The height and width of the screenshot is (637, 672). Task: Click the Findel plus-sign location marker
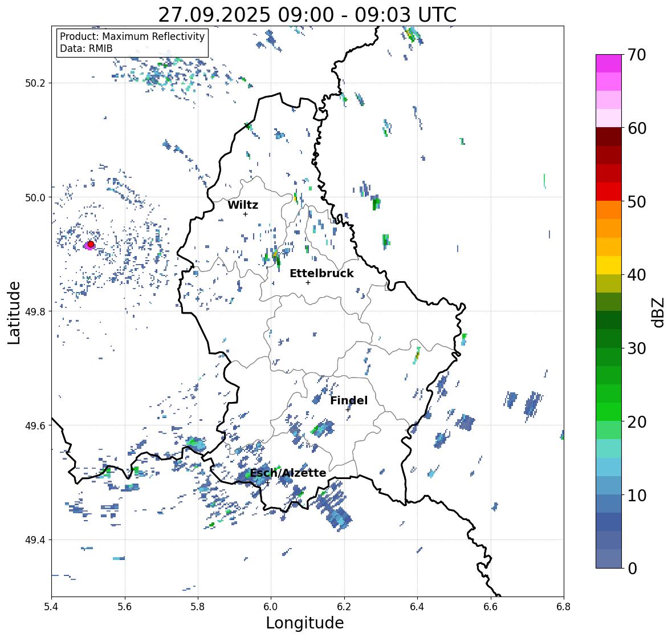(348, 409)
